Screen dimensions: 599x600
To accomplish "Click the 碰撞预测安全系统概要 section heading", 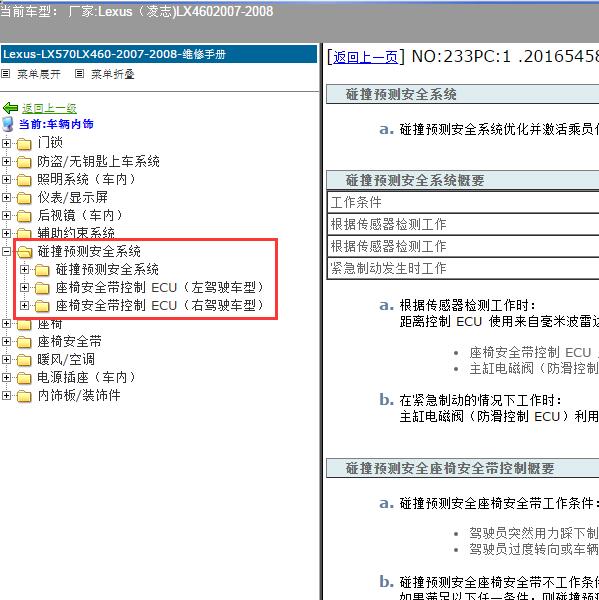I will (x=415, y=180).
